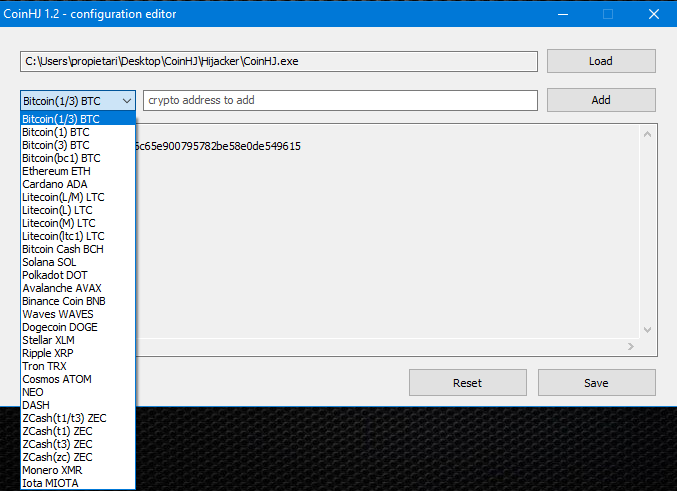Image resolution: width=677 pixels, height=491 pixels.
Task: Select Cosmos ATOM option
Action: coord(78,379)
